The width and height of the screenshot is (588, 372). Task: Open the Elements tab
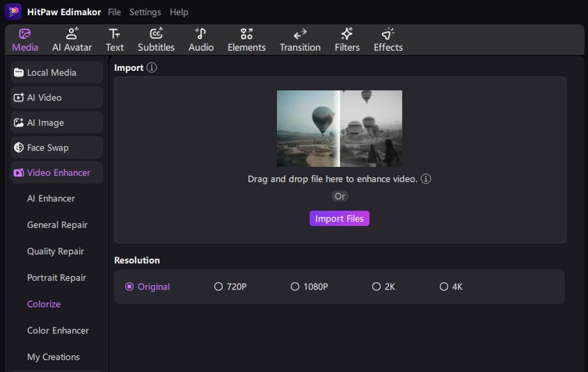[246, 40]
